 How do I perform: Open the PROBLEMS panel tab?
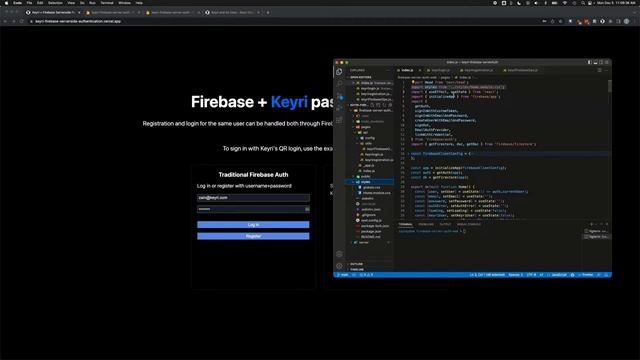point(426,224)
